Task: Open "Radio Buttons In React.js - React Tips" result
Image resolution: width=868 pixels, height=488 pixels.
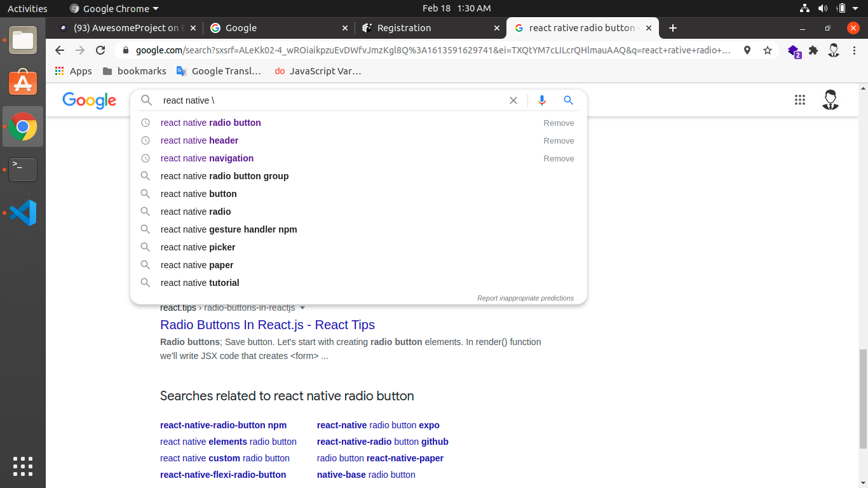Action: (x=268, y=325)
